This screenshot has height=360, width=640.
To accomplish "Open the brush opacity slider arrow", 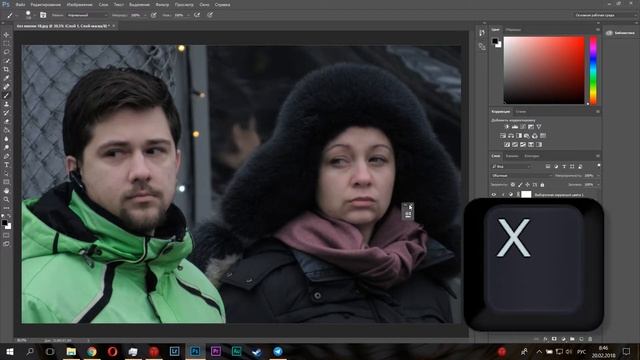I will [x=144, y=15].
